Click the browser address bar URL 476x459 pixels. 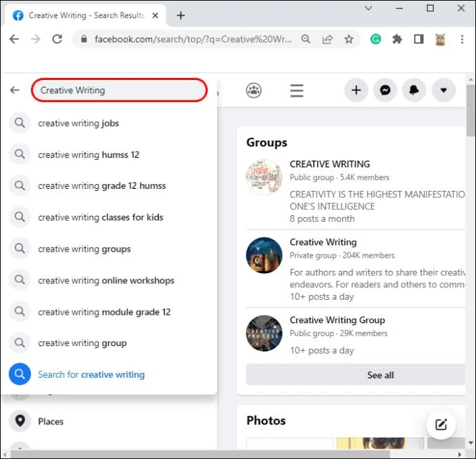(x=192, y=39)
